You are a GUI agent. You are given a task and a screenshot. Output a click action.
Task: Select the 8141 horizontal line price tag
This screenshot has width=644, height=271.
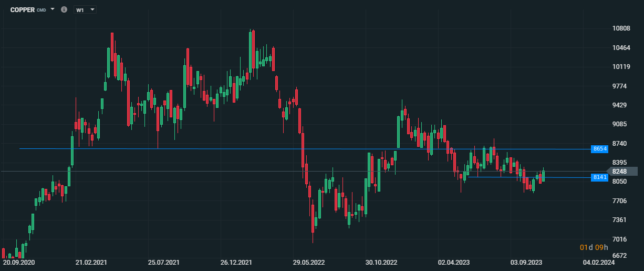[599, 177]
